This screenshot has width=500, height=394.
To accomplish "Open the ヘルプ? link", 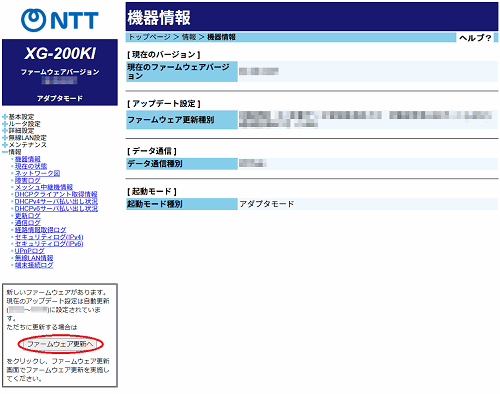I will pyautogui.click(x=475, y=38).
